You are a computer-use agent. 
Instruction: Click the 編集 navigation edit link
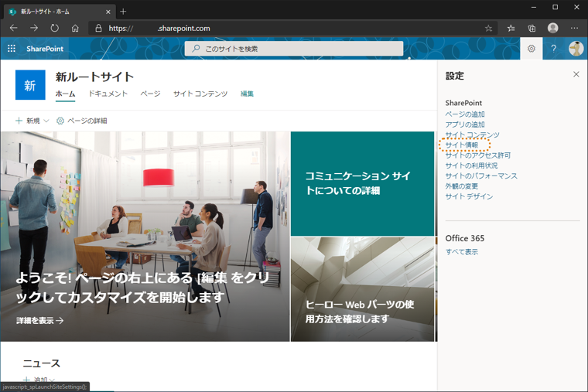pyautogui.click(x=247, y=94)
